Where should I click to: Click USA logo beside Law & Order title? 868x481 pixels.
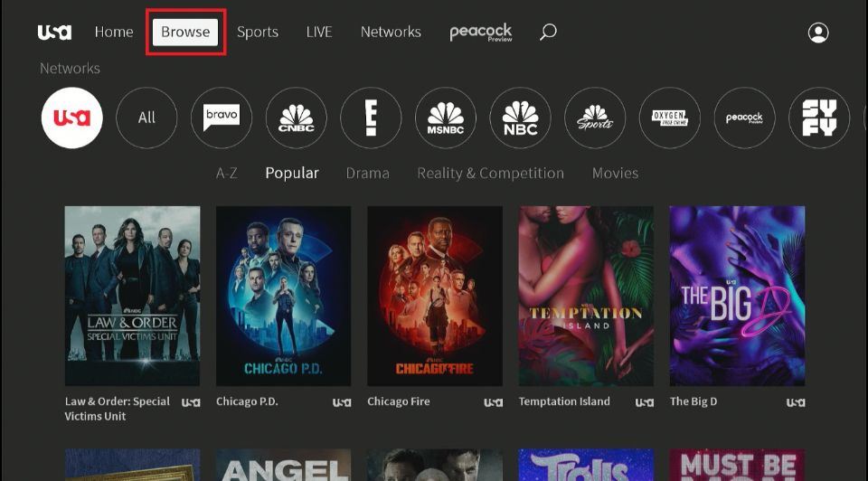coord(191,402)
